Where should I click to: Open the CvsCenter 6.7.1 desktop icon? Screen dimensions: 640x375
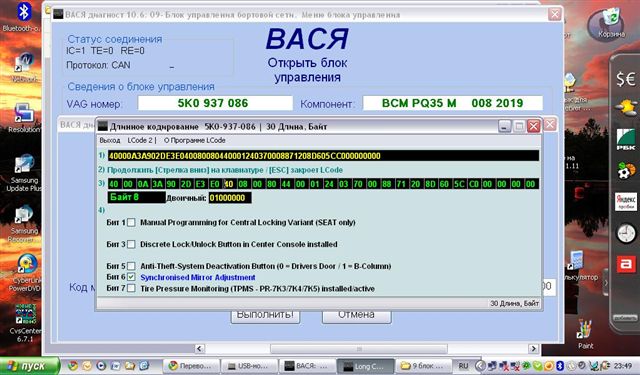point(25,323)
